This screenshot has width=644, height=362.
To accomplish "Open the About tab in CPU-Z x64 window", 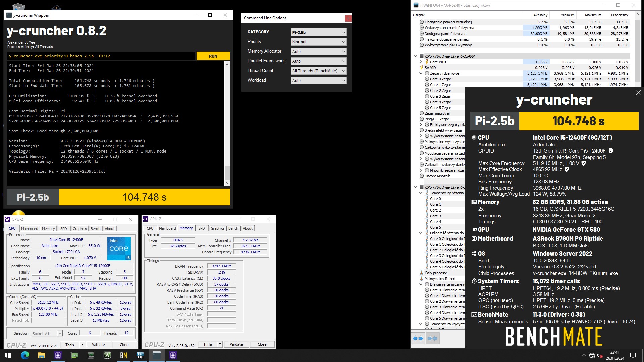I will pos(110,229).
